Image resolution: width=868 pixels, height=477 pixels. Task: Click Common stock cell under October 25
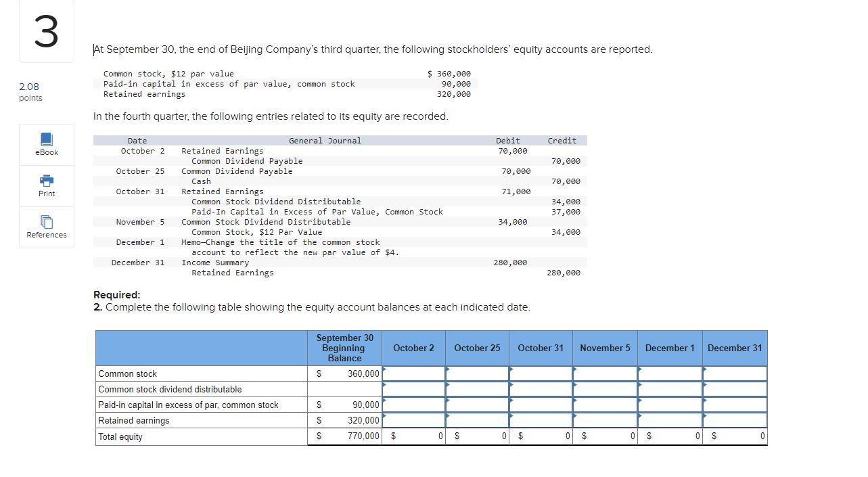(x=477, y=373)
